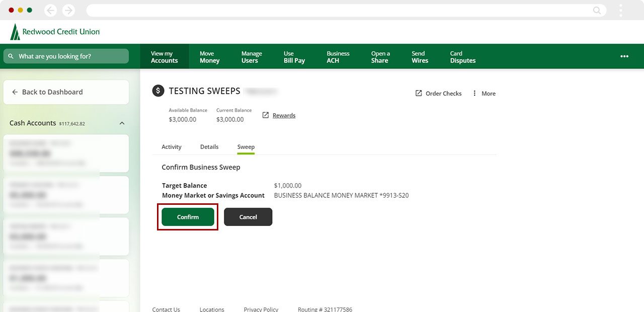Click the TESTING SWEEPS account title
The height and width of the screenshot is (312, 644).
tap(204, 91)
